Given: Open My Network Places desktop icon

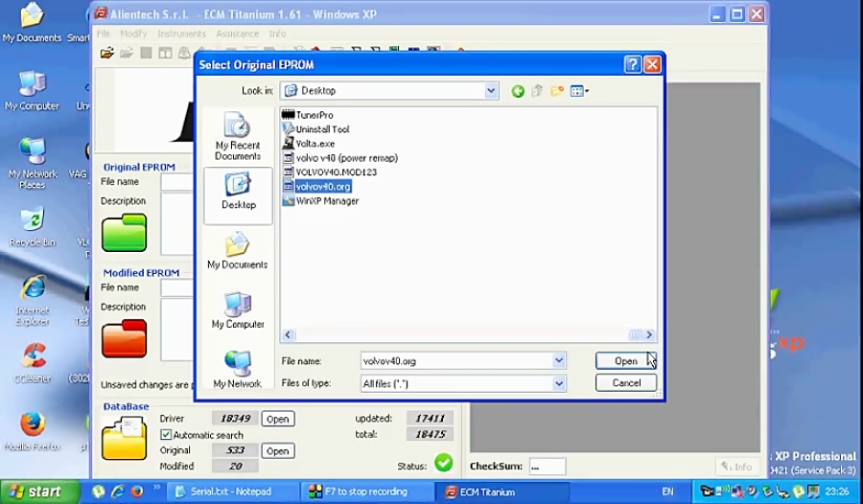Looking at the screenshot, I should click(33, 164).
